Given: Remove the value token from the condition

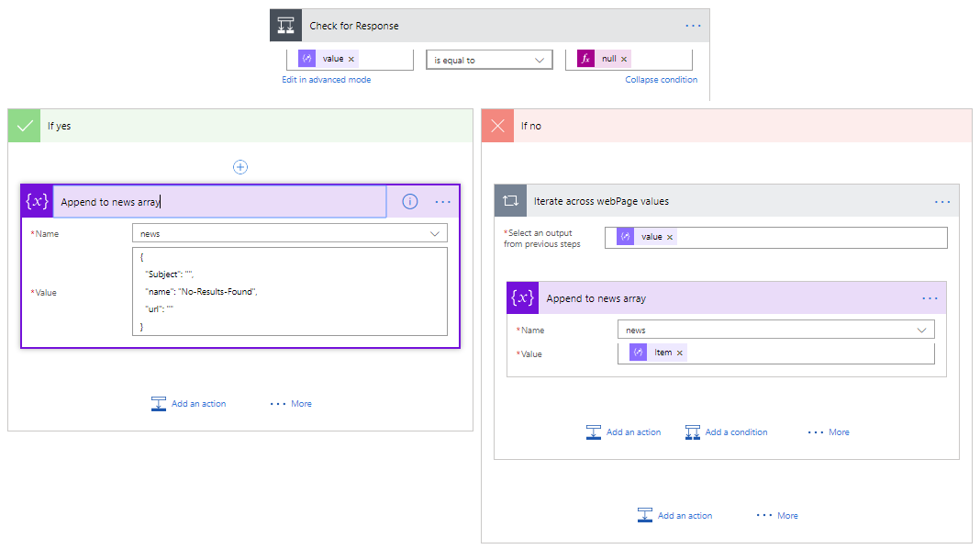Looking at the screenshot, I should [351, 59].
